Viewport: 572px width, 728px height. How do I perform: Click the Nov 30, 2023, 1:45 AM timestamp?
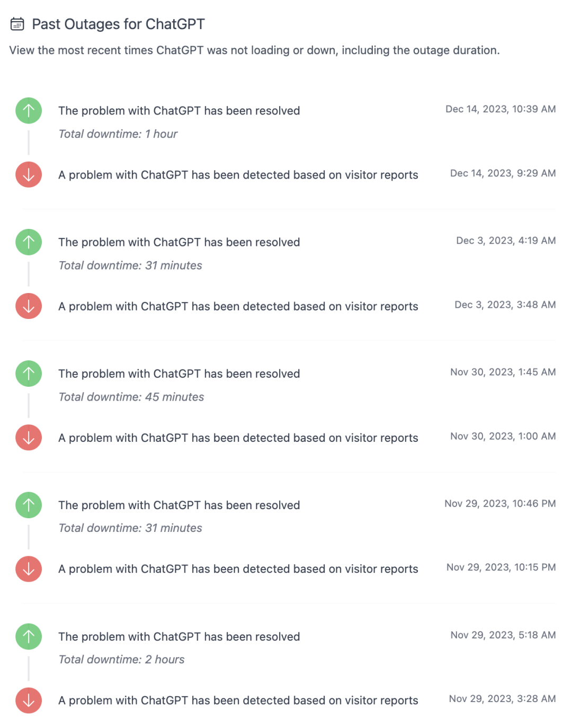coord(503,372)
